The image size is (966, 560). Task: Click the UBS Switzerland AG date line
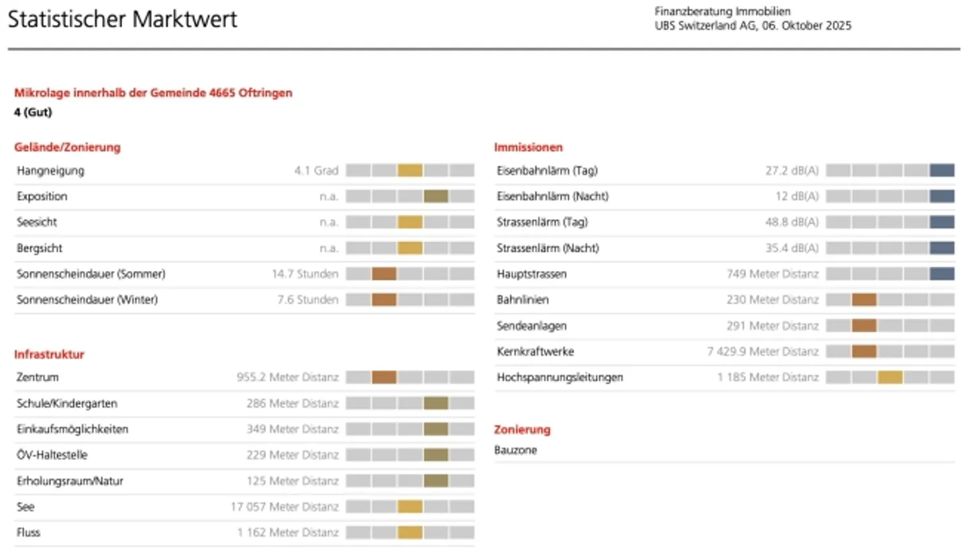[753, 26]
